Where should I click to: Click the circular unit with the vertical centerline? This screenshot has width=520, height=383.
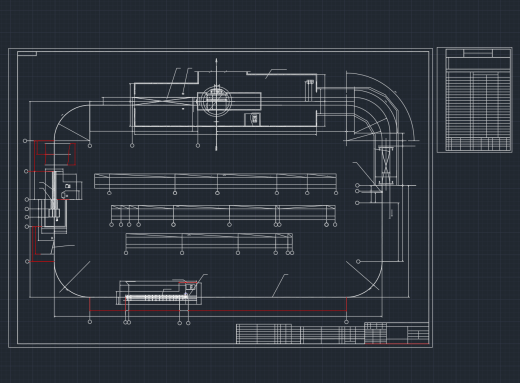pos(216,101)
